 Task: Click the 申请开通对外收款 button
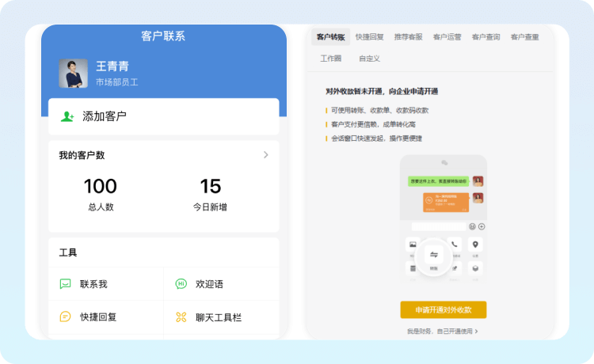(443, 309)
